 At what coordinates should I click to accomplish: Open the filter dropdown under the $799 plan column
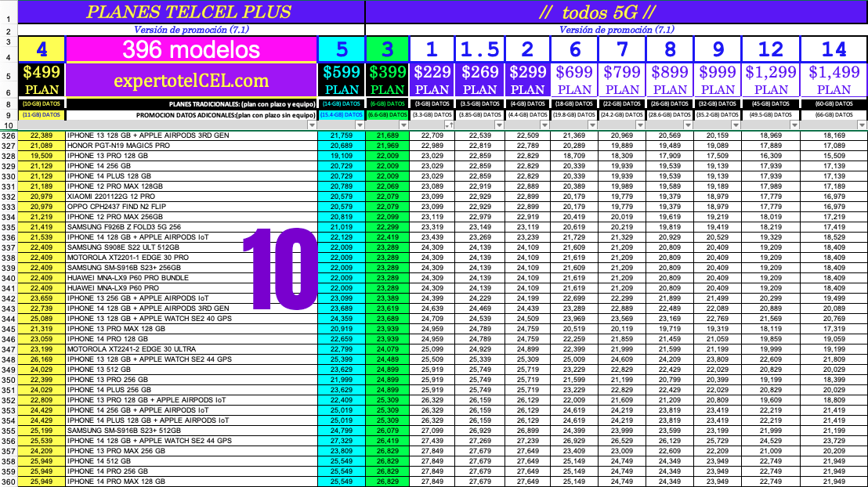(x=641, y=125)
